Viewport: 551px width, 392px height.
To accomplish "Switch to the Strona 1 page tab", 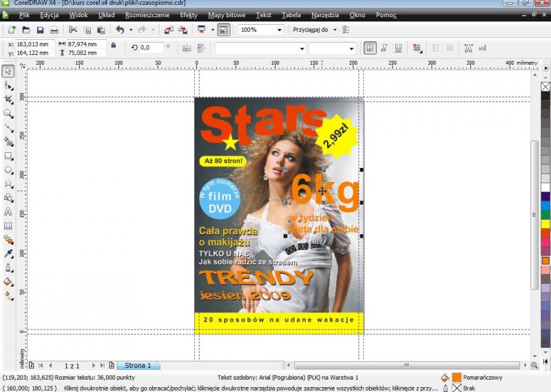I will (138, 365).
